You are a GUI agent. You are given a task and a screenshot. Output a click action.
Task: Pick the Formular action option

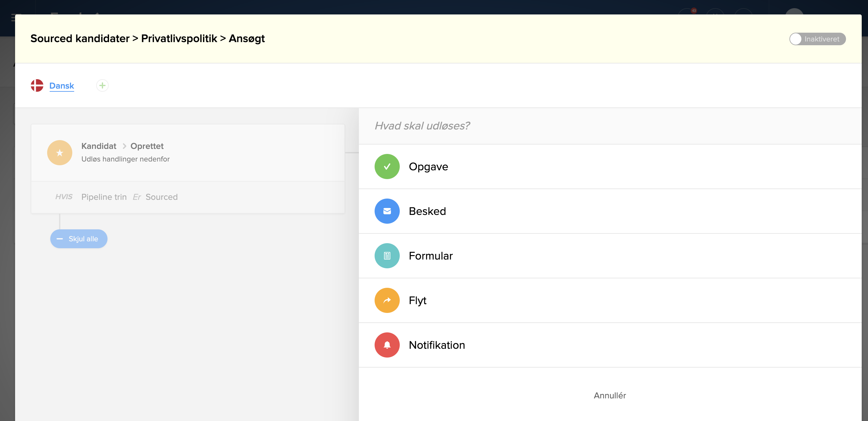coord(430,256)
